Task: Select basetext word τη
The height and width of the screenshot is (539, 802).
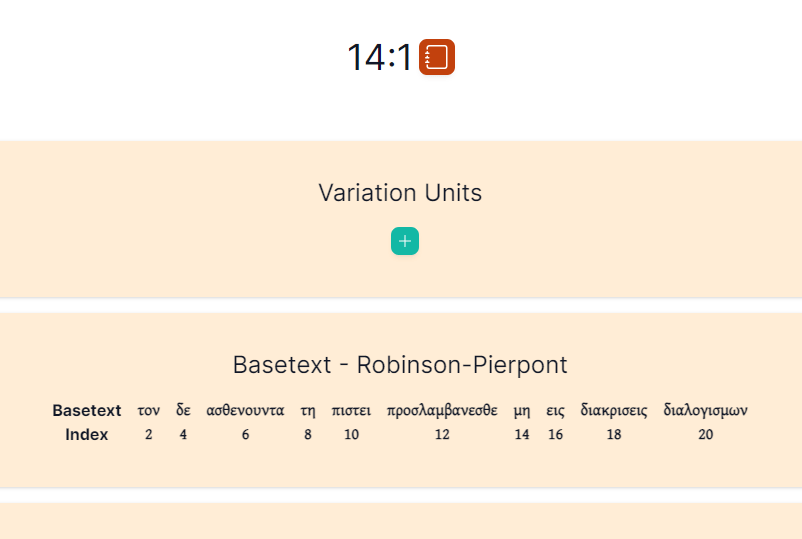Action: [x=307, y=410]
